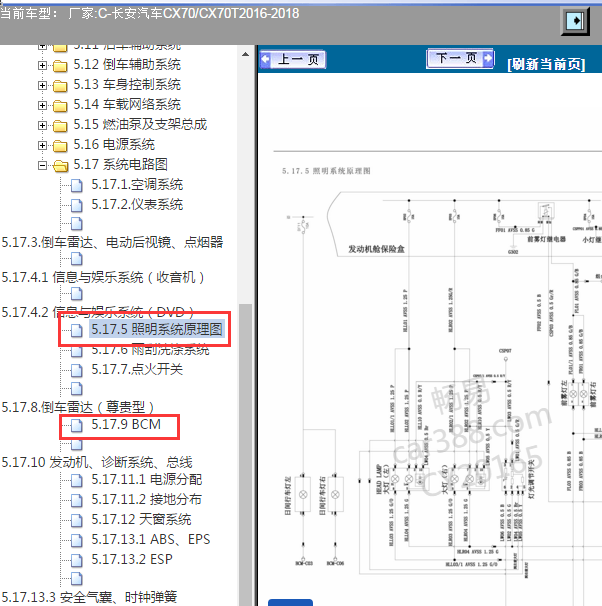Viewport: 602px width, 606px height.
Task: Select 5.17.2.仪表系统 in the tree
Action: (x=137, y=204)
